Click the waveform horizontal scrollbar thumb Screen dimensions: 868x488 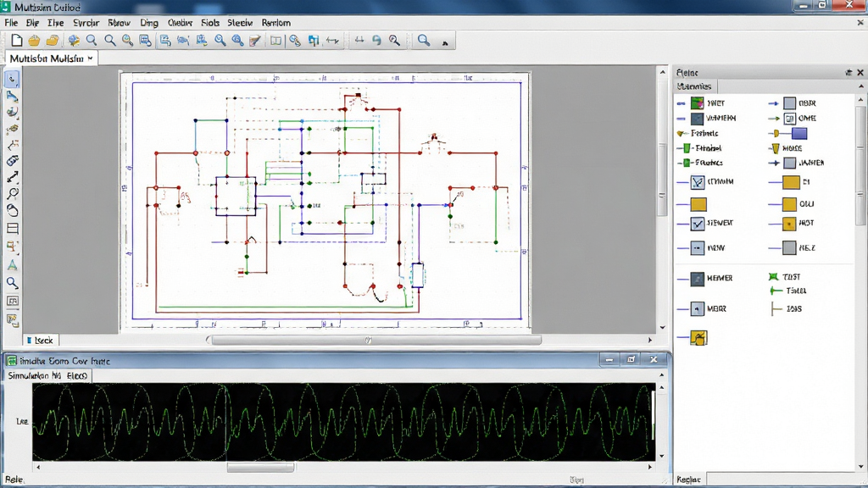tap(260, 468)
